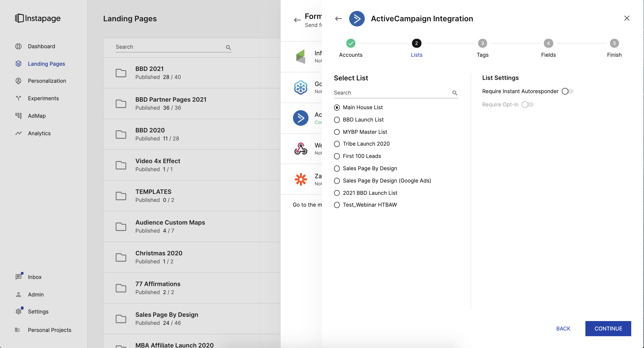
Task: Choose Tribe Launch 2020 list
Action: point(337,144)
